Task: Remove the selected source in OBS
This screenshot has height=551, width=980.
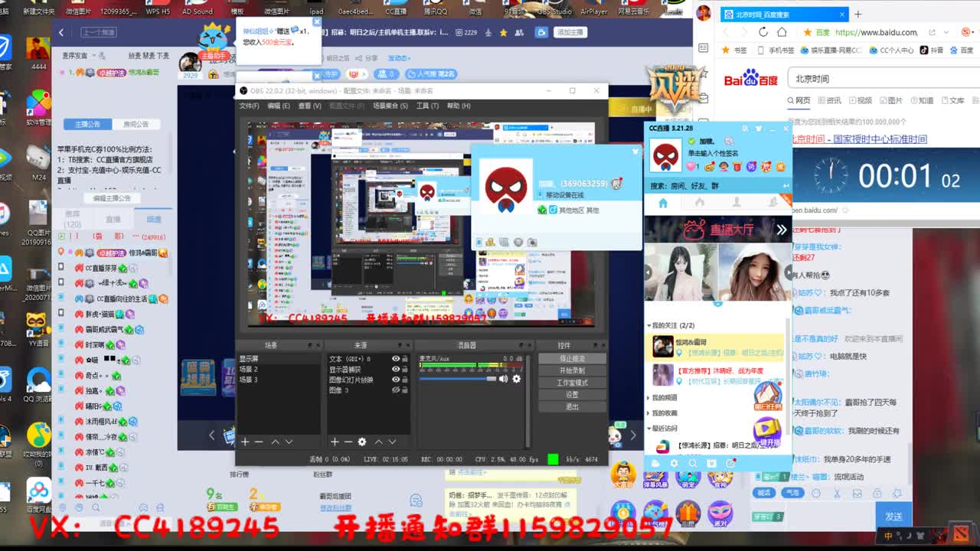Action: (348, 442)
